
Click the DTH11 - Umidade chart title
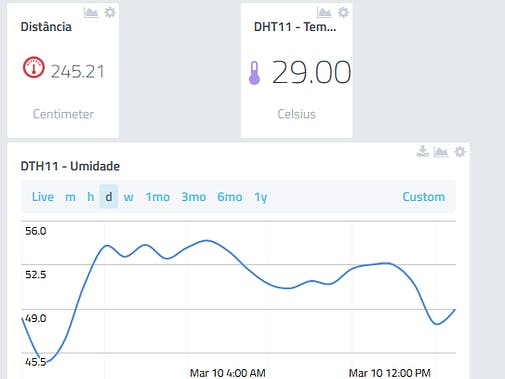coord(70,166)
